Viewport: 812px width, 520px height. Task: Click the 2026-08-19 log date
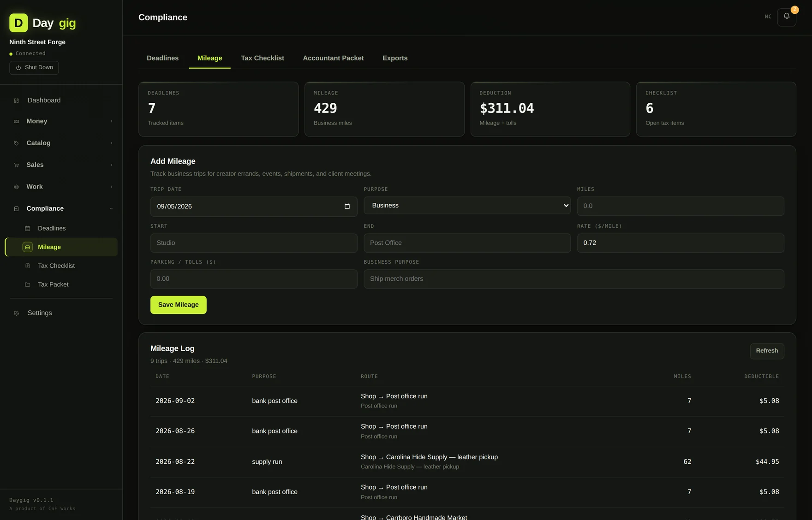[x=175, y=492]
